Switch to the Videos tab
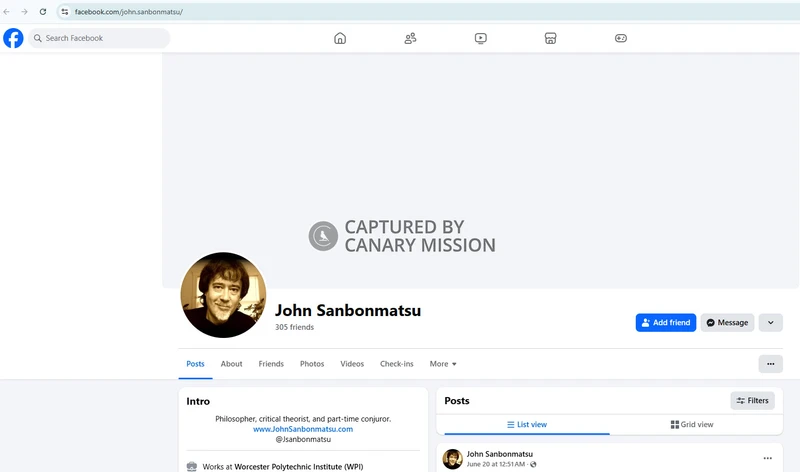The width and height of the screenshot is (800, 472). pyautogui.click(x=352, y=364)
